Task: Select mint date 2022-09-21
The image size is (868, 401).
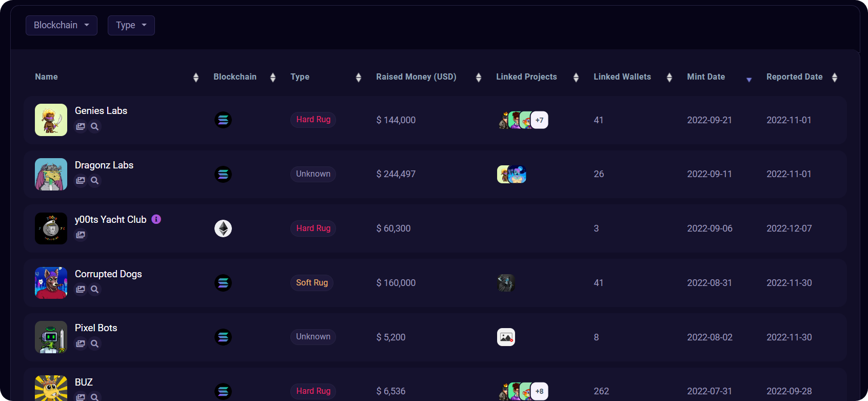Action: click(709, 120)
